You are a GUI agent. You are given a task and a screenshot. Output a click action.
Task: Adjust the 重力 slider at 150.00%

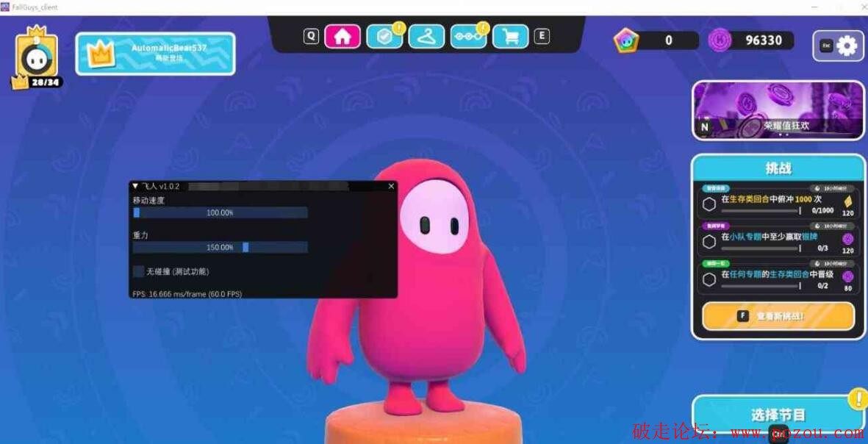220,248
